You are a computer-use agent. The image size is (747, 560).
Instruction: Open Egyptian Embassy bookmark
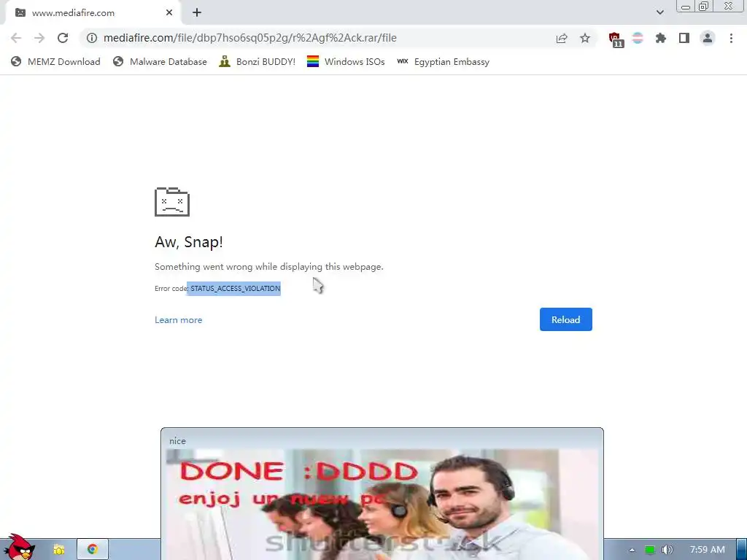point(443,61)
